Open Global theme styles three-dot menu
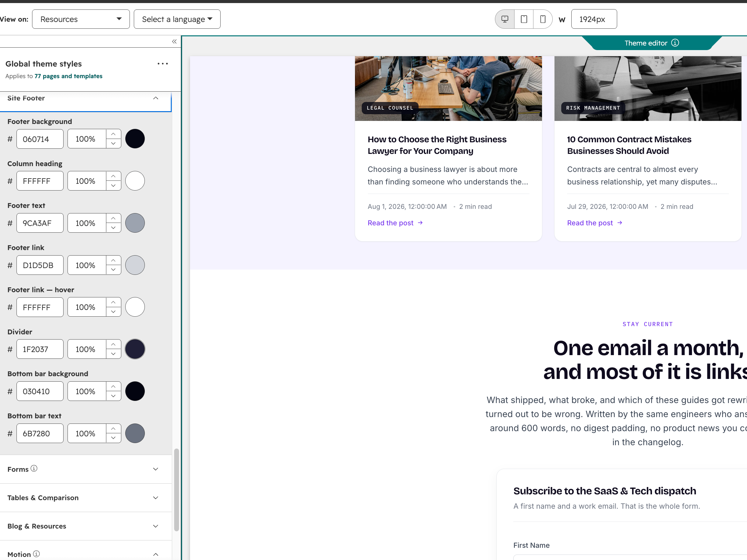This screenshot has width=747, height=560. (163, 64)
